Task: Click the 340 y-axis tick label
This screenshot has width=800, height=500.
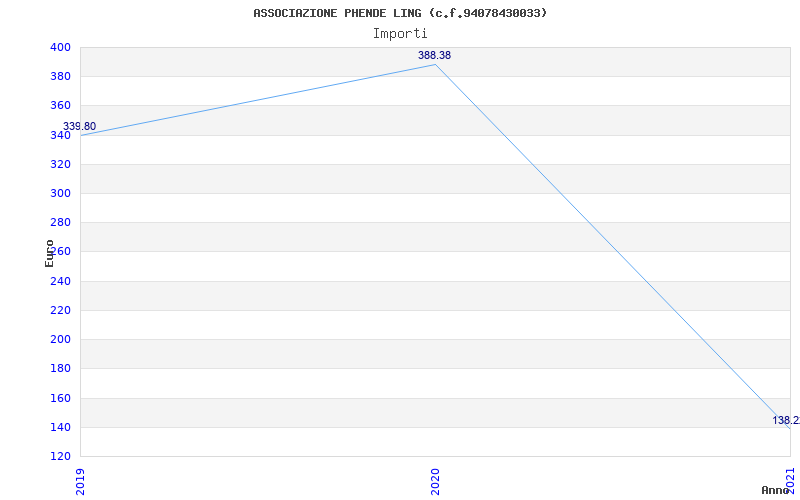Action: 60,135
